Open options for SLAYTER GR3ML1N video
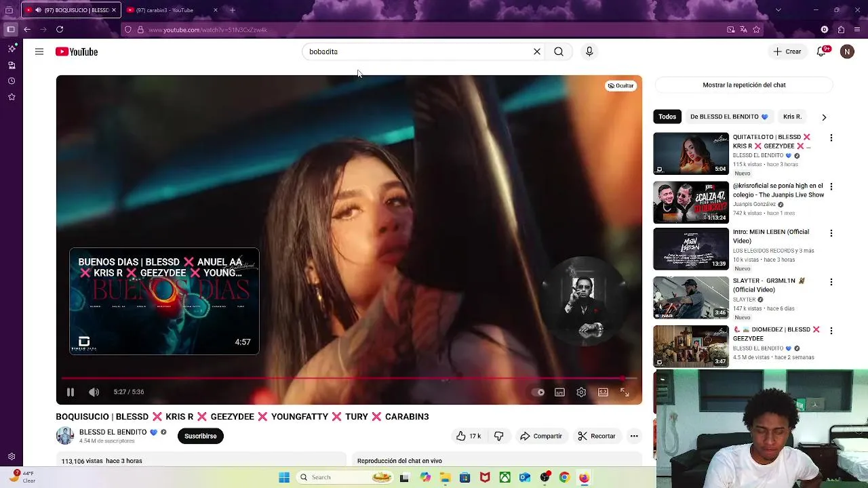 tap(831, 282)
